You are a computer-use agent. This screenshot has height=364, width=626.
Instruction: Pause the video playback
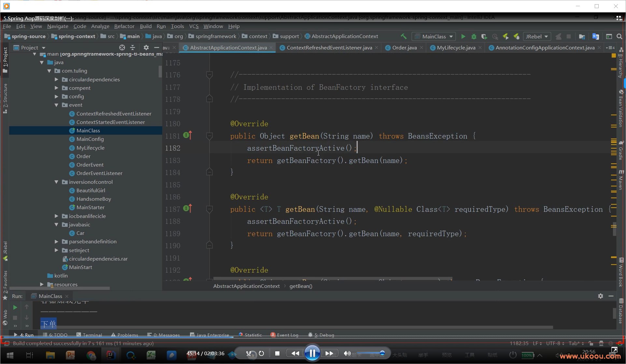coord(312,353)
